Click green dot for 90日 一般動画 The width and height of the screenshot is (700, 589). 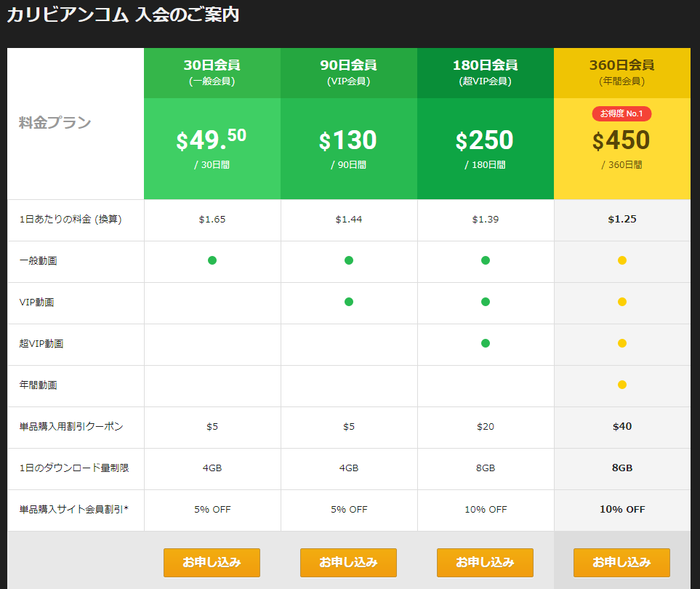[349, 260]
